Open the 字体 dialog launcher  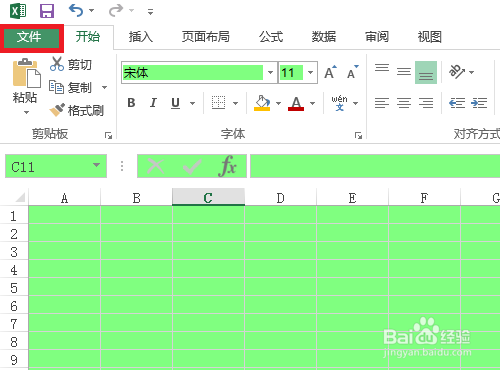point(358,135)
